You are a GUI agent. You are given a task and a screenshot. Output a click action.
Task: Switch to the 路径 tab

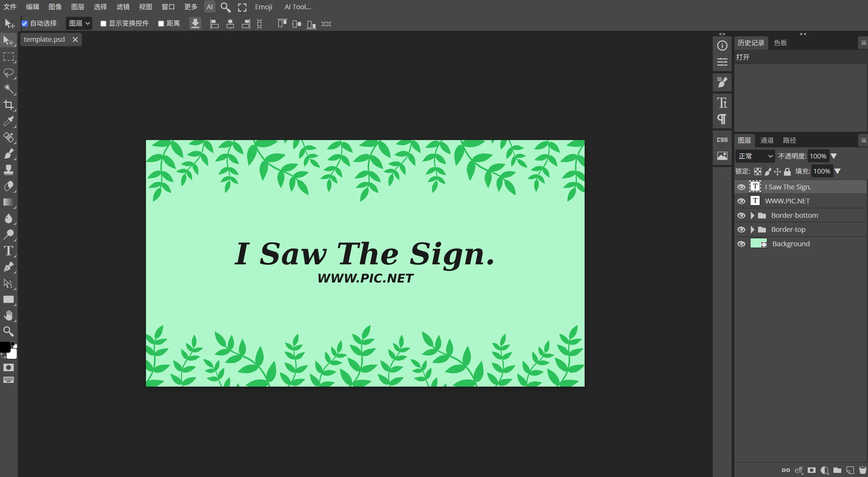(x=790, y=140)
